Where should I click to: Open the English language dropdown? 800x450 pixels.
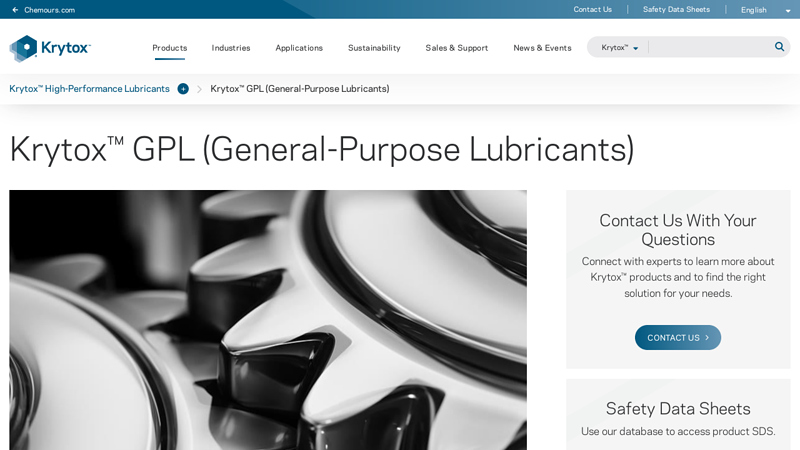click(765, 10)
